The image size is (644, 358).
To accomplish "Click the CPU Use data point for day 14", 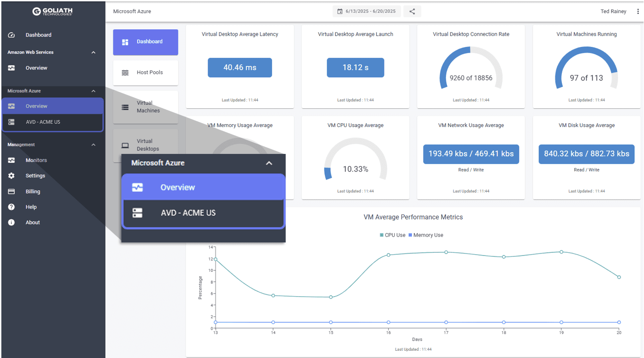I will pos(273,296).
